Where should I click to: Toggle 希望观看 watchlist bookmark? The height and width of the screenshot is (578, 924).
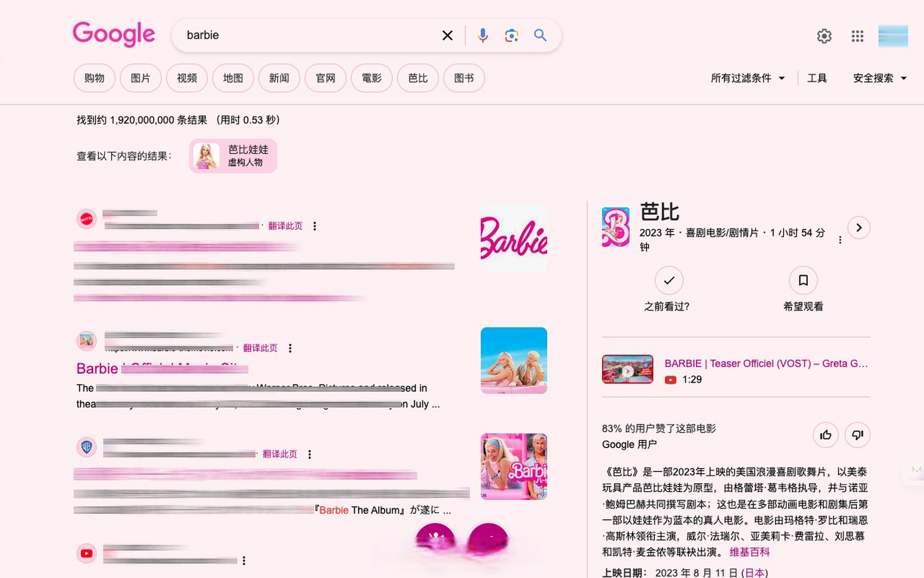pos(803,281)
